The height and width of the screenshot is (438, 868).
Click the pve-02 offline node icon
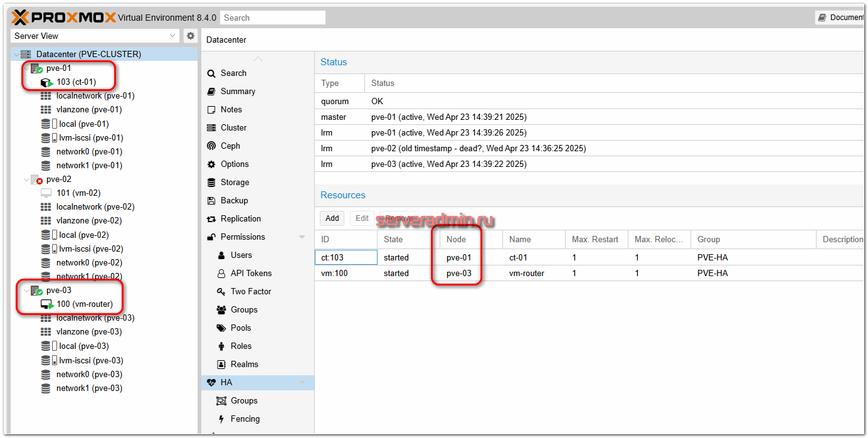click(x=36, y=179)
